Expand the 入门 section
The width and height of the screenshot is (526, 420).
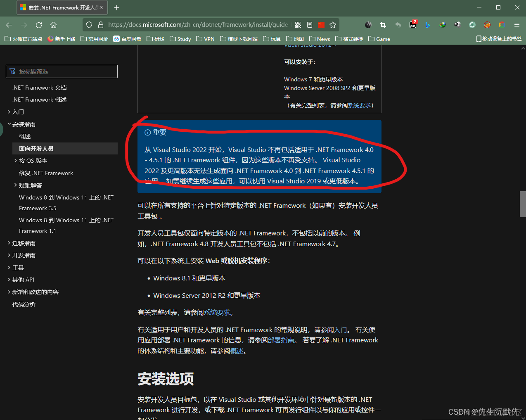pos(9,112)
